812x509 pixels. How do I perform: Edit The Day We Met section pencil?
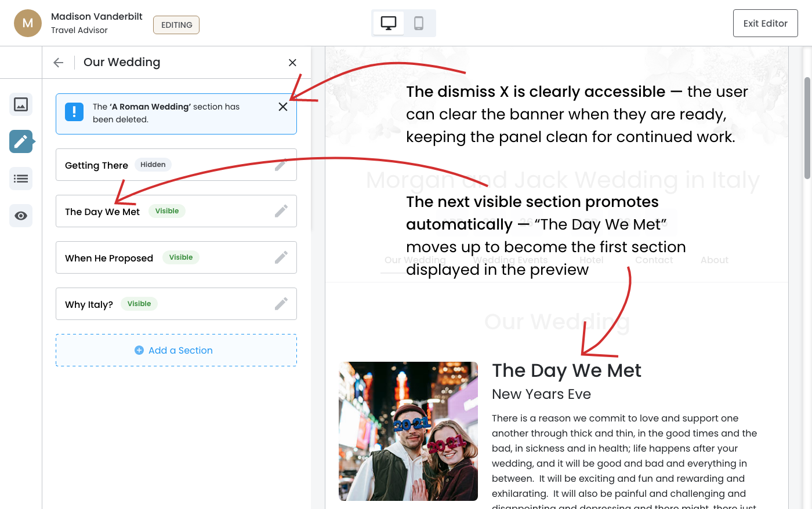tap(281, 211)
